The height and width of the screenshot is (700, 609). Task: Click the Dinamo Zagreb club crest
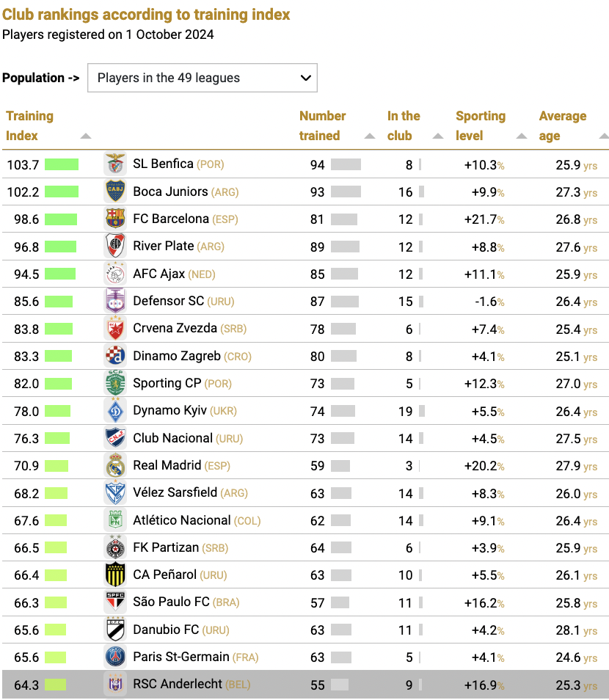pyautogui.click(x=114, y=356)
